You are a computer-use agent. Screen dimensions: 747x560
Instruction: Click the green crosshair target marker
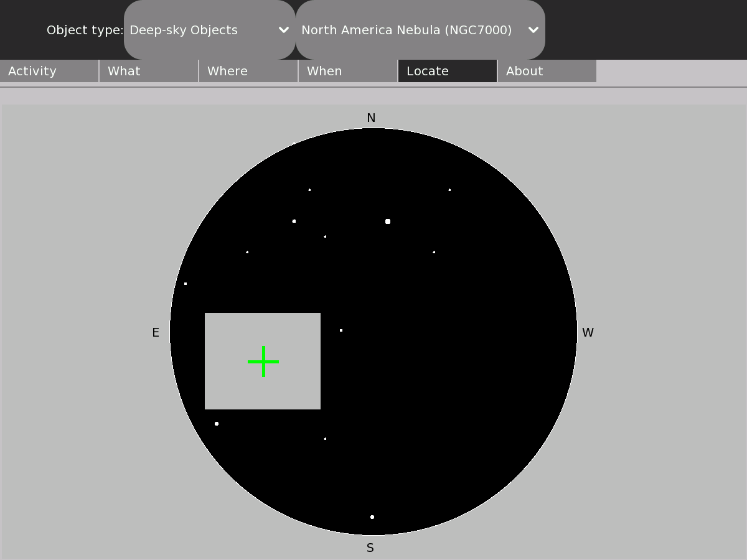[263, 362]
